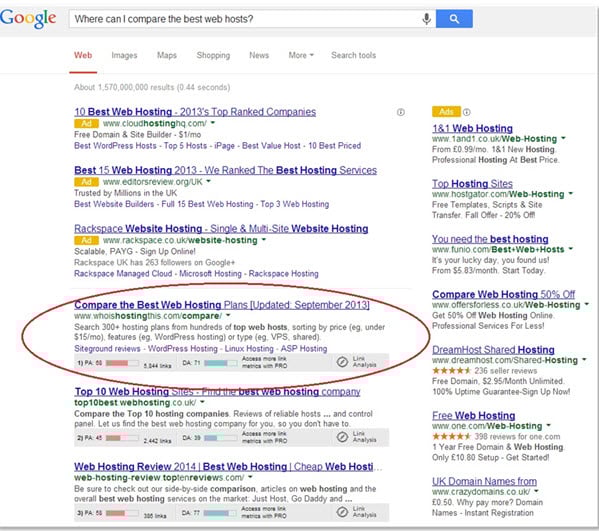Click 'Best Value Host' sitelink
This screenshot has height=531, width=599.
click(x=271, y=146)
